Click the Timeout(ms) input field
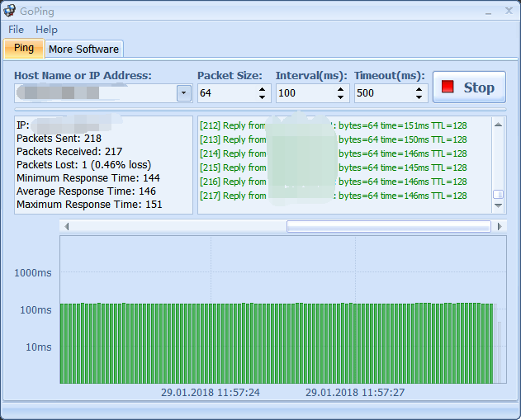521x420 pixels. coord(383,93)
